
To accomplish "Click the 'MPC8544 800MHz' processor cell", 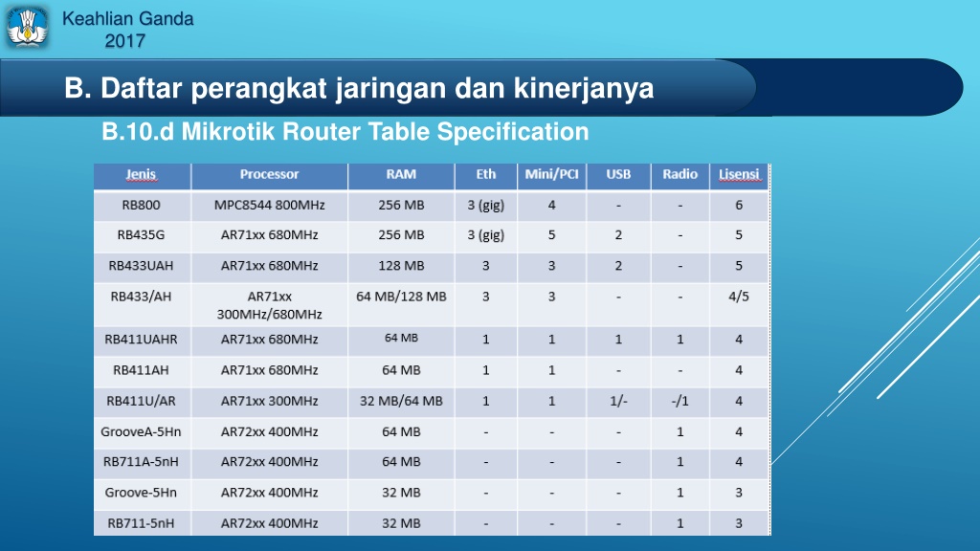I will [x=269, y=205].
